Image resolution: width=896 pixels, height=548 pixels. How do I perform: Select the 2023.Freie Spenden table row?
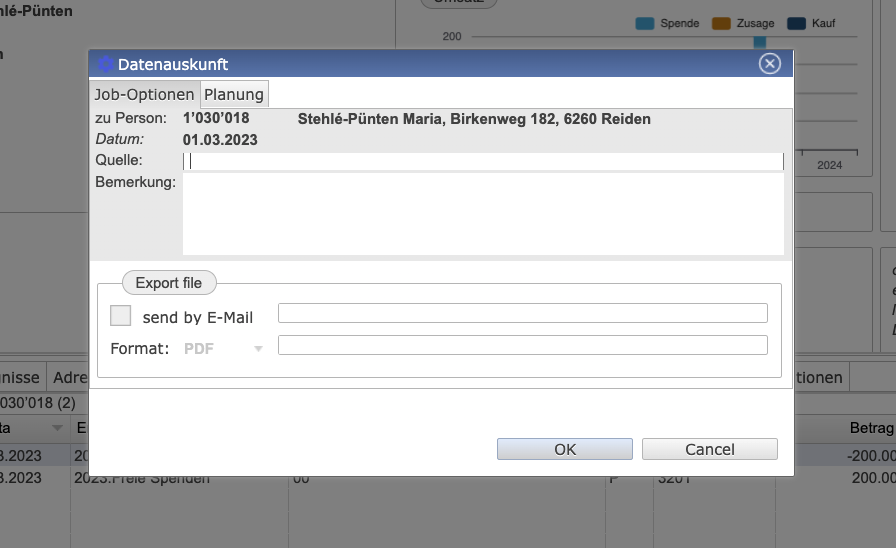[x=142, y=478]
